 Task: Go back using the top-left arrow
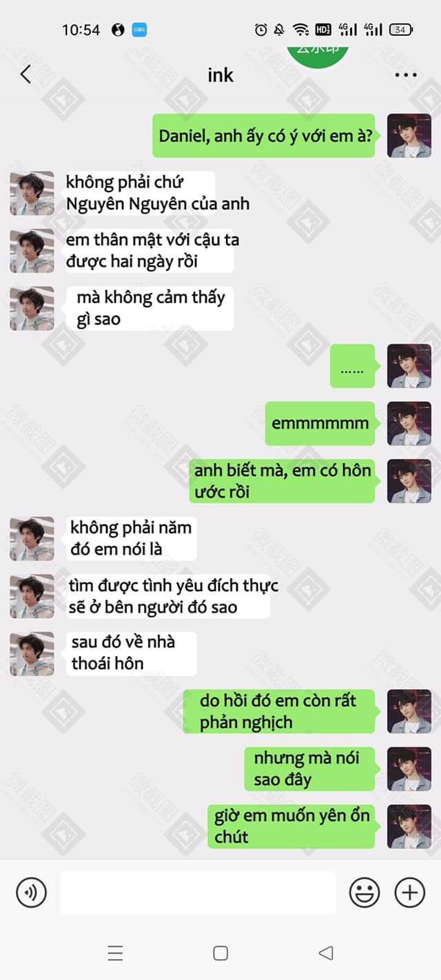(25, 74)
